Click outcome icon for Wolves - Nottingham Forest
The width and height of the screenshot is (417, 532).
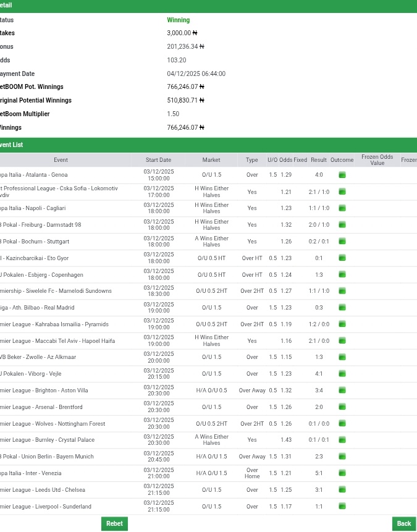(342, 423)
